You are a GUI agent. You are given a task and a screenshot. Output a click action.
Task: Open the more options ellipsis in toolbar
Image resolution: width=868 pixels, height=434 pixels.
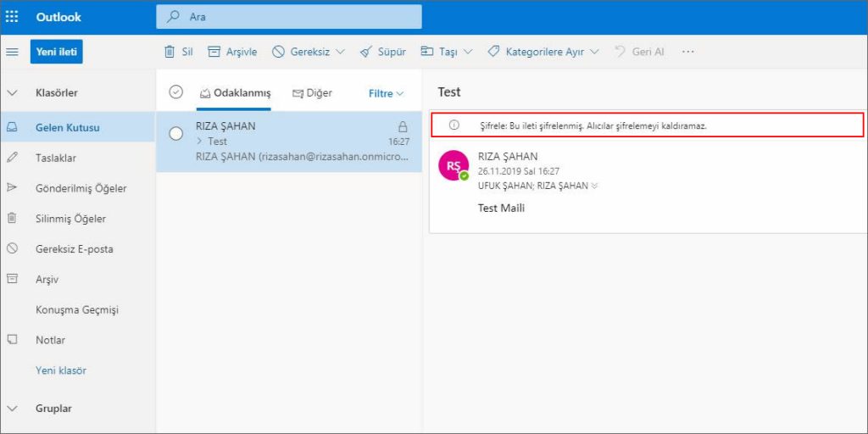click(688, 52)
